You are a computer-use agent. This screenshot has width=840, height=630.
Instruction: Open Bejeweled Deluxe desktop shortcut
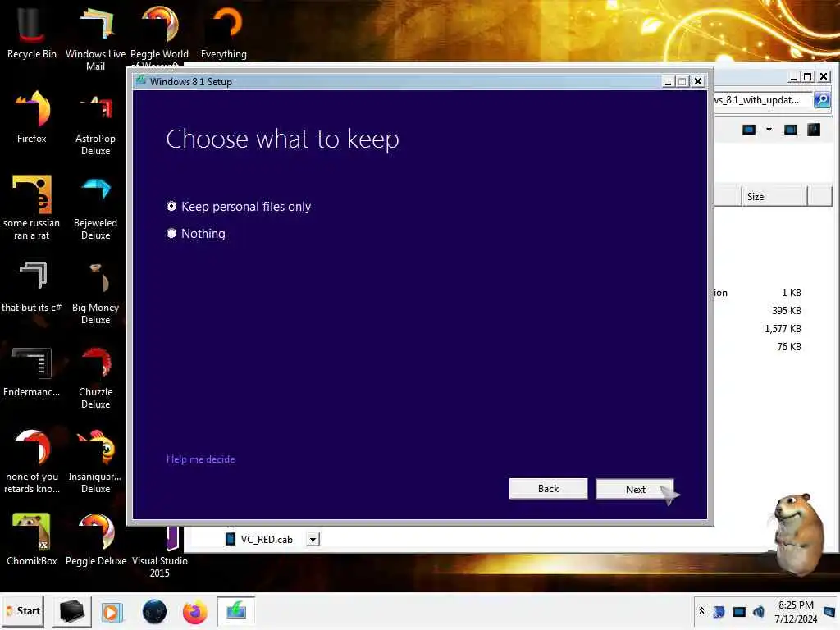point(95,208)
